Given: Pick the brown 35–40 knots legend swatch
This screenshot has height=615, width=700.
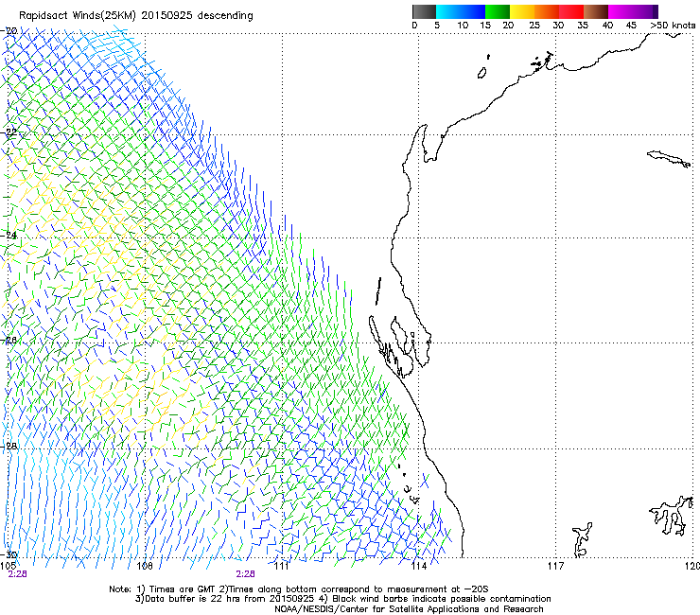Looking at the screenshot, I should tap(596, 11).
